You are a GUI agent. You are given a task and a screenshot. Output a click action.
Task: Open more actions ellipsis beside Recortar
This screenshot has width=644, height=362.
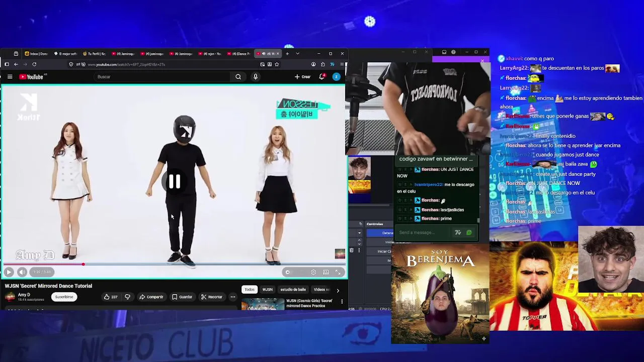(x=233, y=297)
